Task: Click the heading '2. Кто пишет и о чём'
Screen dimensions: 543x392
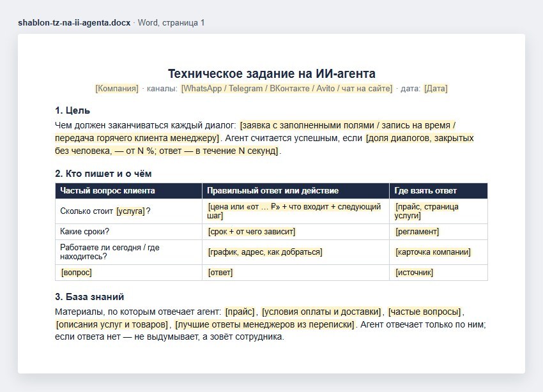Action: (103, 174)
